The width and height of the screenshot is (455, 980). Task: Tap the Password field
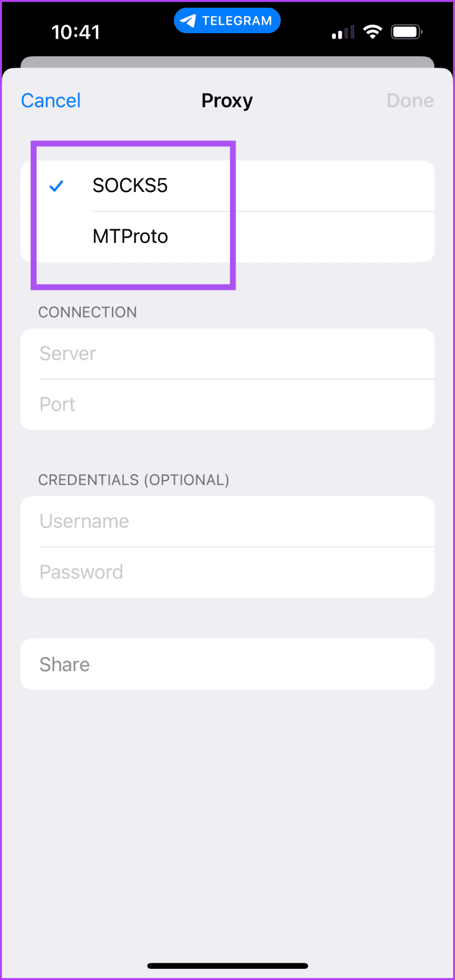227,572
